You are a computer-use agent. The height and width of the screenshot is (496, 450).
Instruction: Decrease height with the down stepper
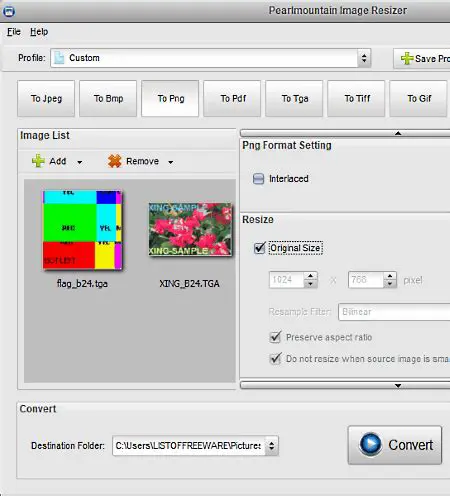390,284
